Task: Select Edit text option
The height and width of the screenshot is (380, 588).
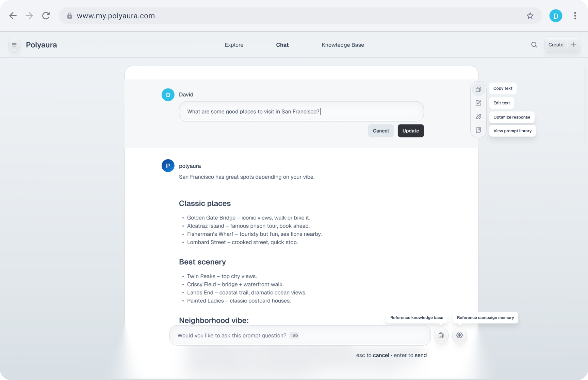Action: pyautogui.click(x=502, y=103)
